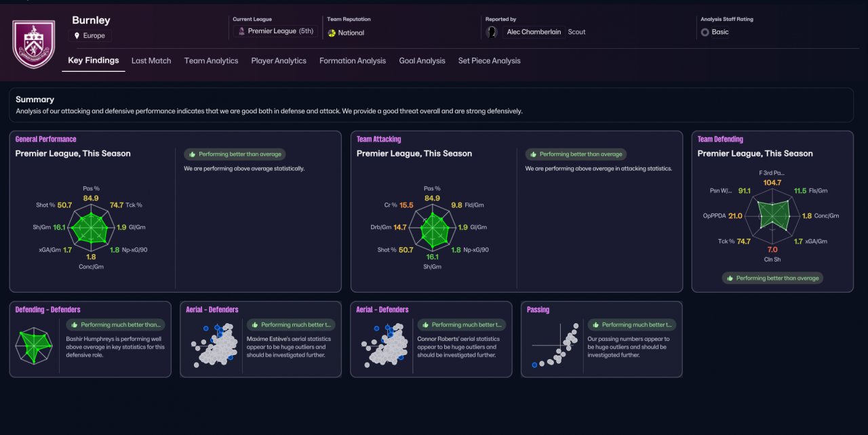This screenshot has height=435, width=868.
Task: Open Bashir Humphreys' Defending Defenders card
Action: (90, 339)
